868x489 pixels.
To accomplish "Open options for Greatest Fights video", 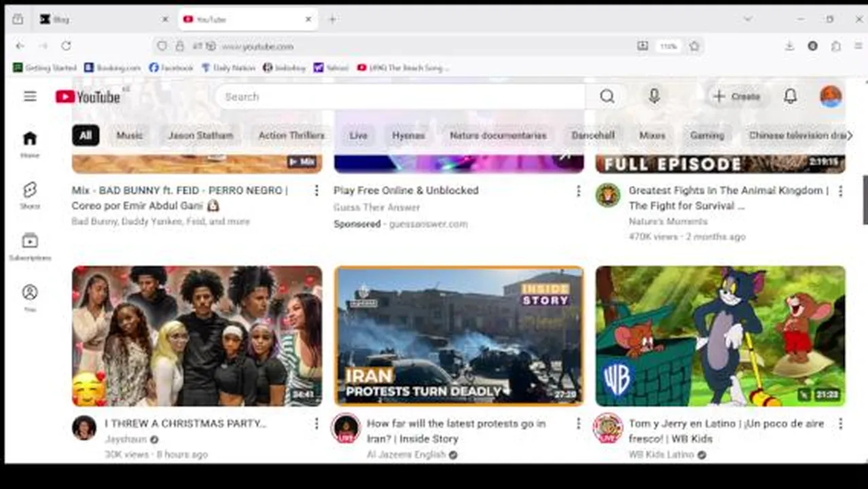I will coord(840,191).
